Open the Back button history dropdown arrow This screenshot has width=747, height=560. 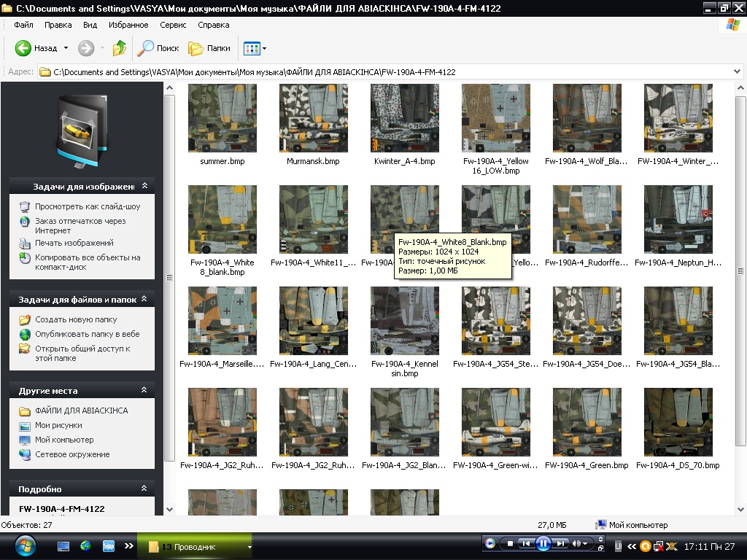pos(66,48)
